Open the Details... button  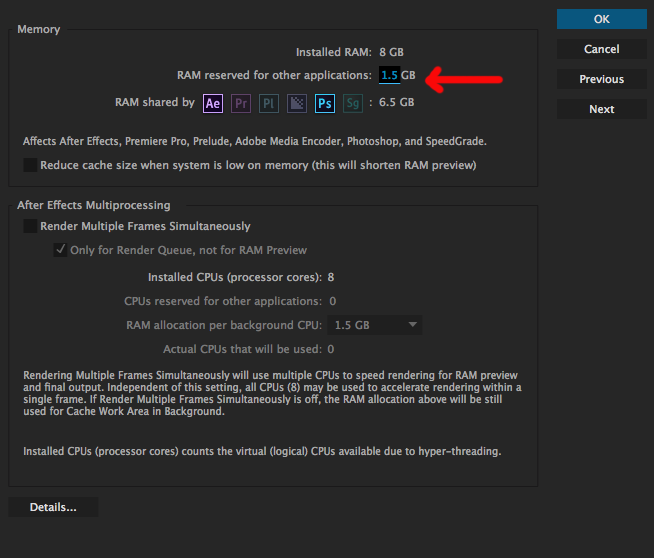coord(53,507)
